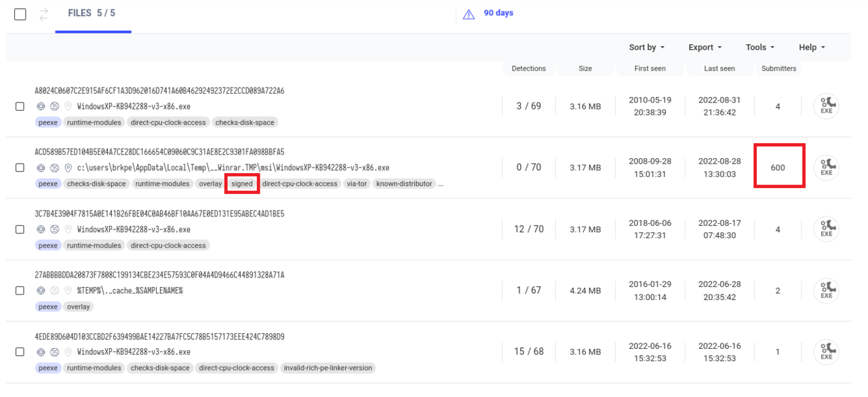The width and height of the screenshot is (868, 397).
Task: Tick the checkbox for the 3 / 69 detections file
Action: [x=20, y=107]
